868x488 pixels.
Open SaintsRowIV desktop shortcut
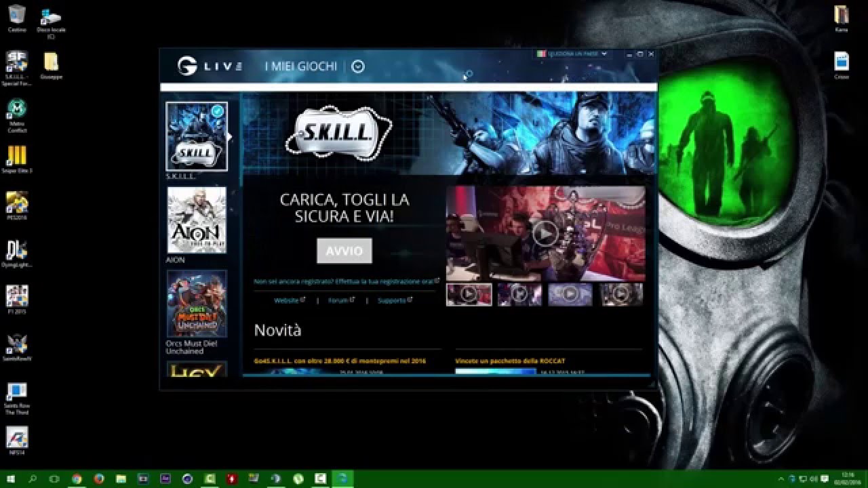[17, 347]
